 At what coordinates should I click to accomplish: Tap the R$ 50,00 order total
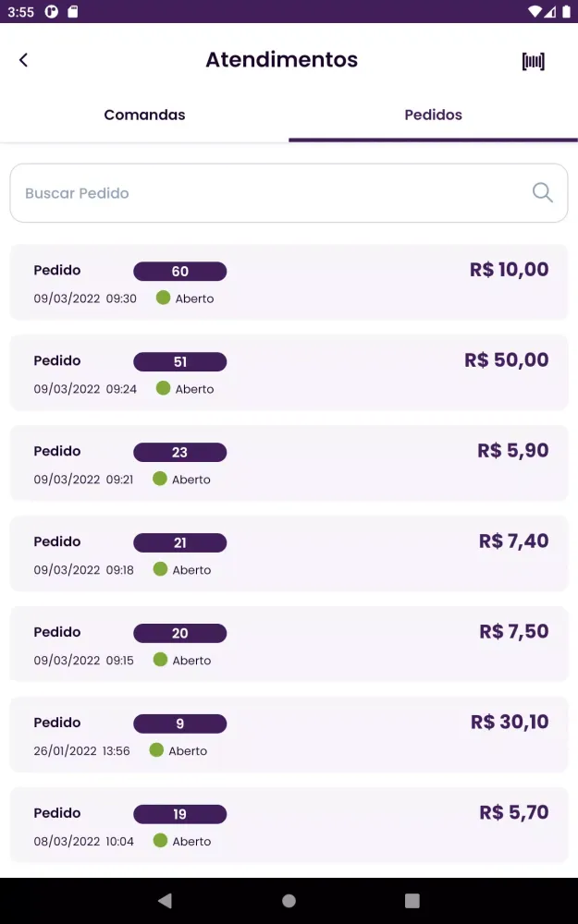pos(507,360)
